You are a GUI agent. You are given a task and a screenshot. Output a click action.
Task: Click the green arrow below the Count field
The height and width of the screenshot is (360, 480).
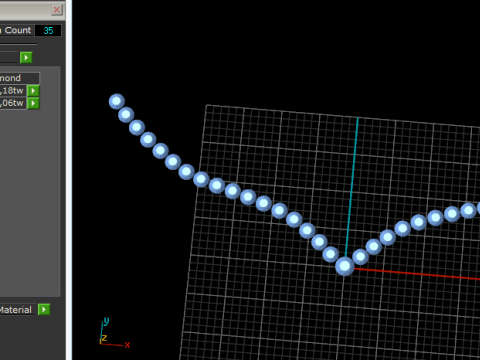tap(26, 58)
